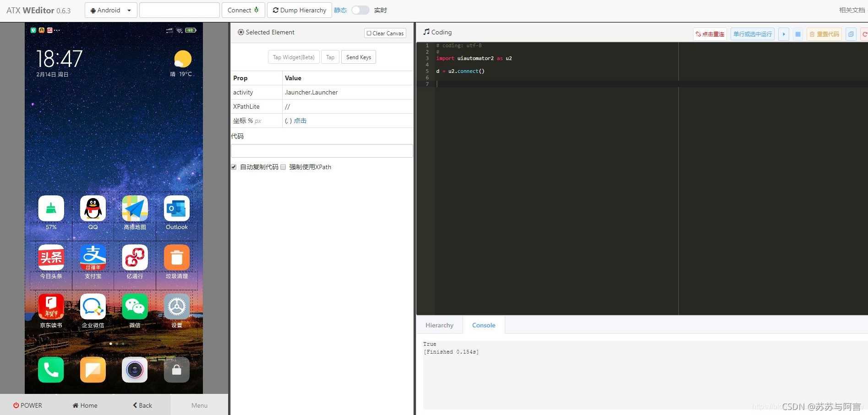The width and height of the screenshot is (868, 415).
Task: Stop execution with the blue square icon
Action: [x=798, y=34]
